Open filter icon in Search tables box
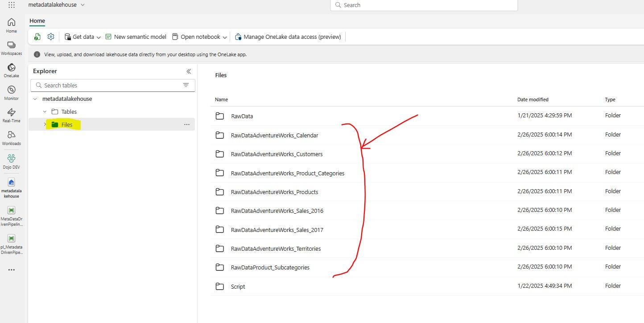The height and width of the screenshot is (323, 644). coord(186,85)
